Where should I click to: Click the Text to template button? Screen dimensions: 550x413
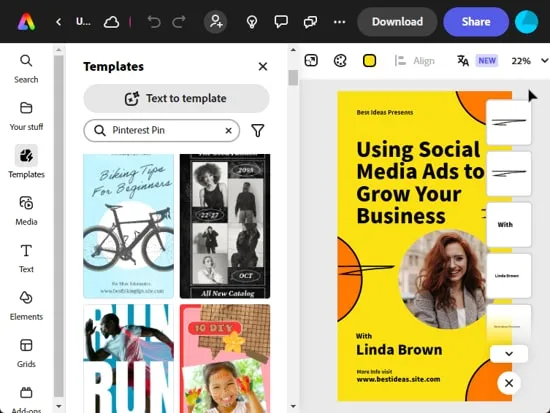(176, 99)
